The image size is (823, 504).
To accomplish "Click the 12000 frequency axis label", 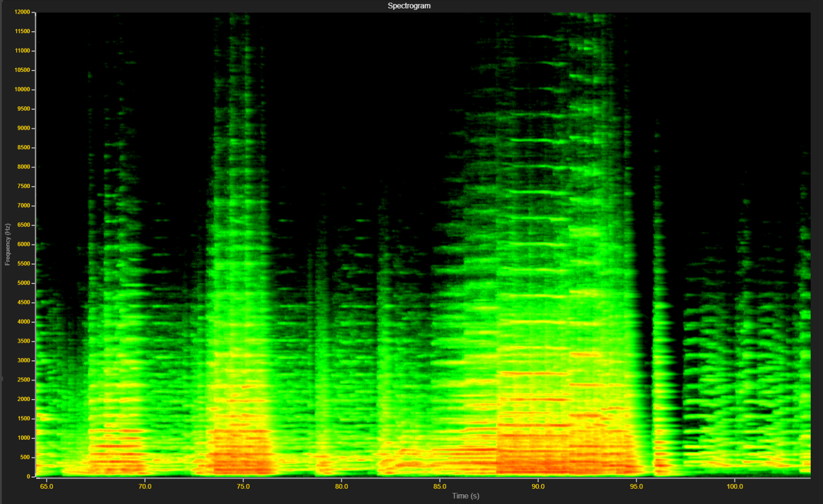I will click(x=22, y=12).
